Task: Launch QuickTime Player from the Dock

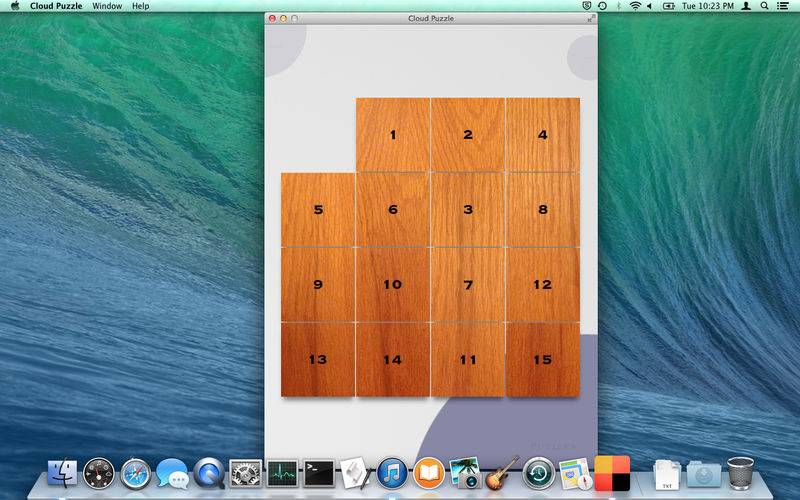Action: (209, 473)
